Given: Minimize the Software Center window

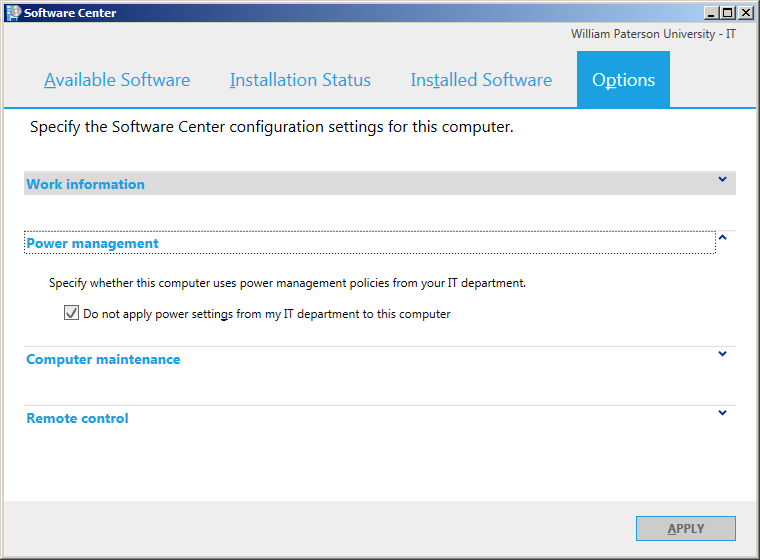Looking at the screenshot, I should [x=711, y=13].
